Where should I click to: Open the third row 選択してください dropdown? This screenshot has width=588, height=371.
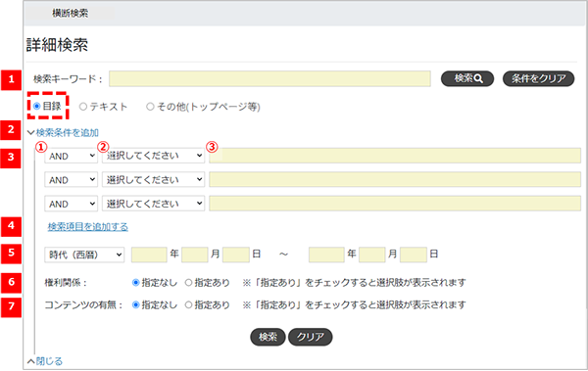click(x=154, y=204)
